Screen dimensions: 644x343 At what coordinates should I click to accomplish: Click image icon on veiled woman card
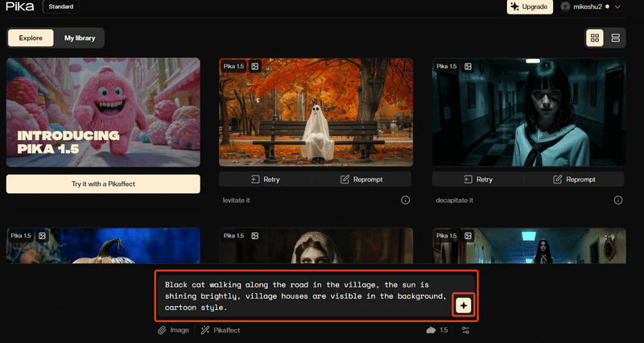point(255,236)
